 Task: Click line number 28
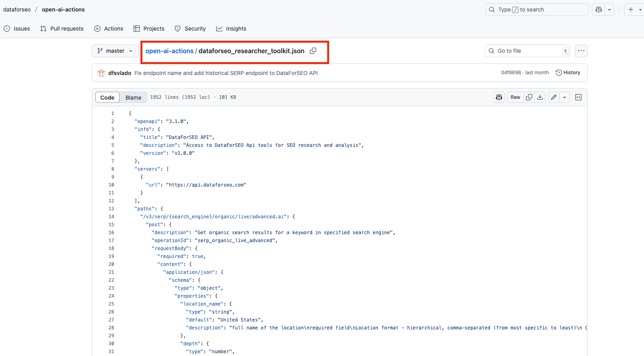(111, 328)
